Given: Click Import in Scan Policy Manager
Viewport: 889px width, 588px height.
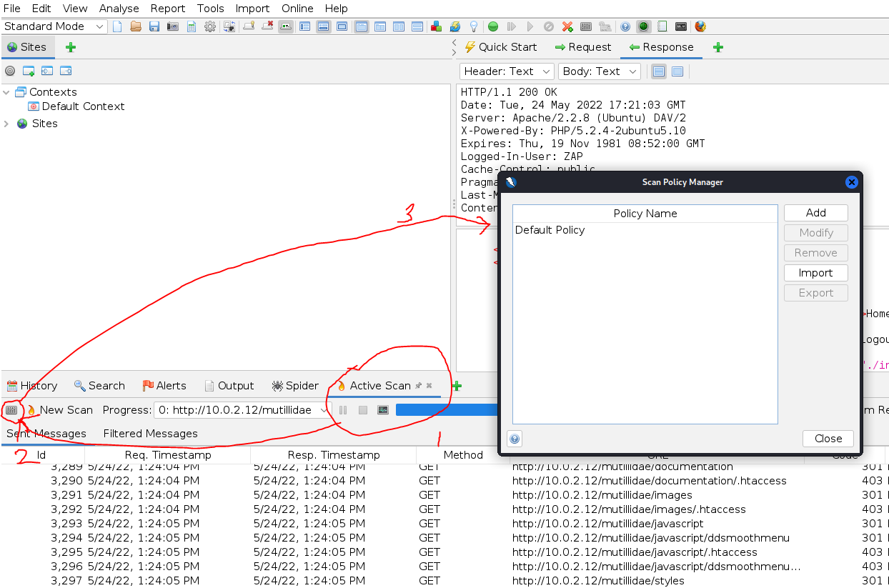Looking at the screenshot, I should 816,273.
